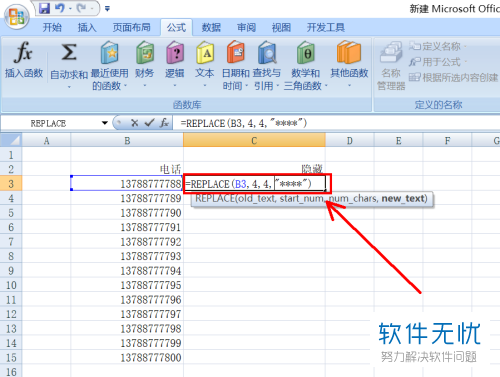Image resolution: width=500 pixels, height=377 pixels.
Task: Select column A header
Action: pos(46,141)
